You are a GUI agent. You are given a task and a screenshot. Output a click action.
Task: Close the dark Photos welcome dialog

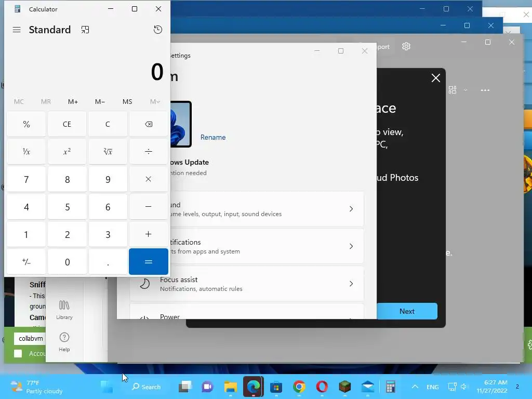pos(436,78)
